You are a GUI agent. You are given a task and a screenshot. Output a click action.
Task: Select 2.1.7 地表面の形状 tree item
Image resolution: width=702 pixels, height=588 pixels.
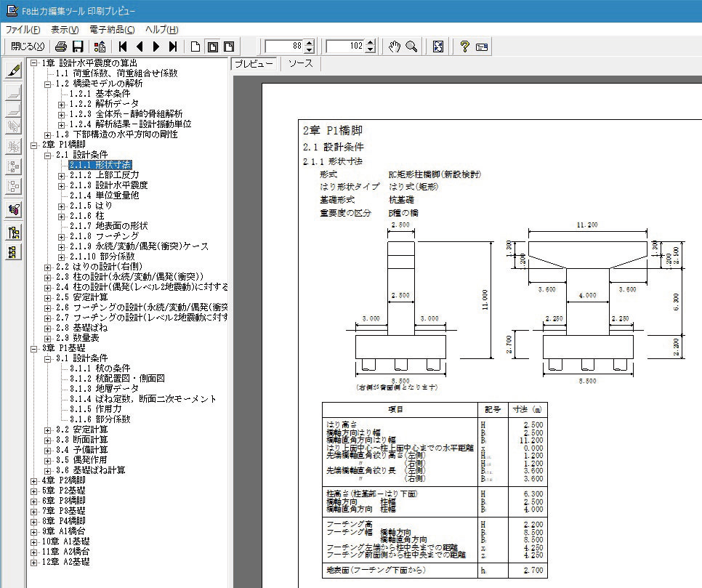point(108,226)
